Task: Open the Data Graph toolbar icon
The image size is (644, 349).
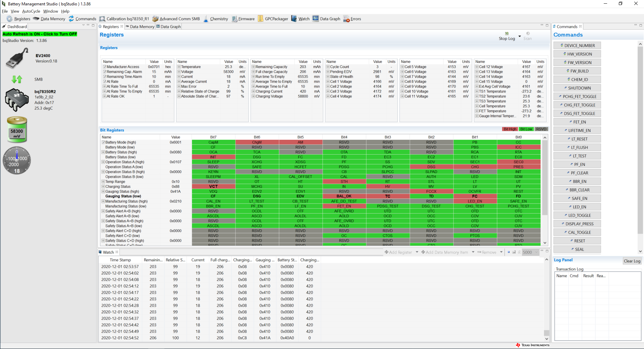Action: pyautogui.click(x=326, y=19)
